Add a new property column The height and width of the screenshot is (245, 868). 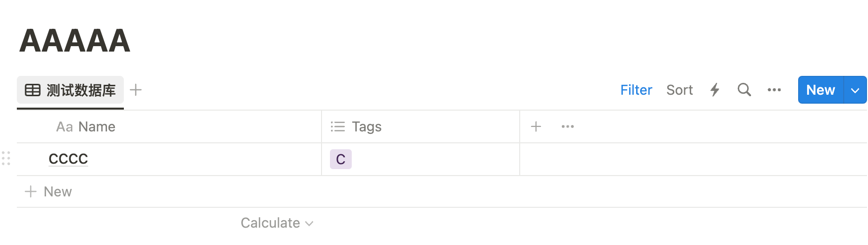tap(536, 126)
